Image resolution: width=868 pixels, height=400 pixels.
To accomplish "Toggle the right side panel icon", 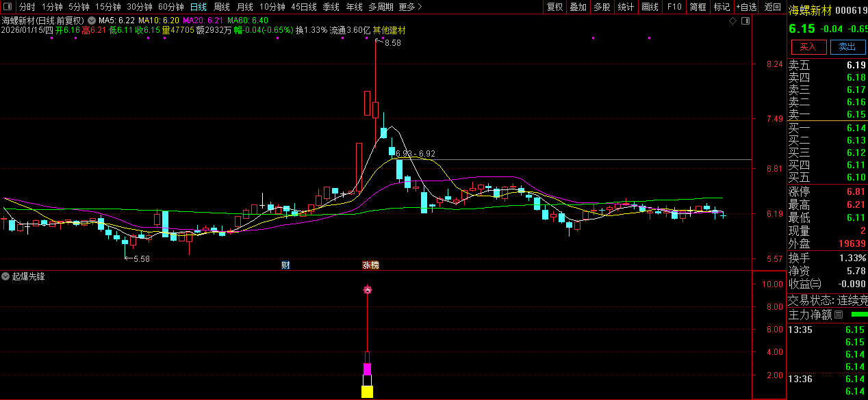I will click(x=746, y=21).
